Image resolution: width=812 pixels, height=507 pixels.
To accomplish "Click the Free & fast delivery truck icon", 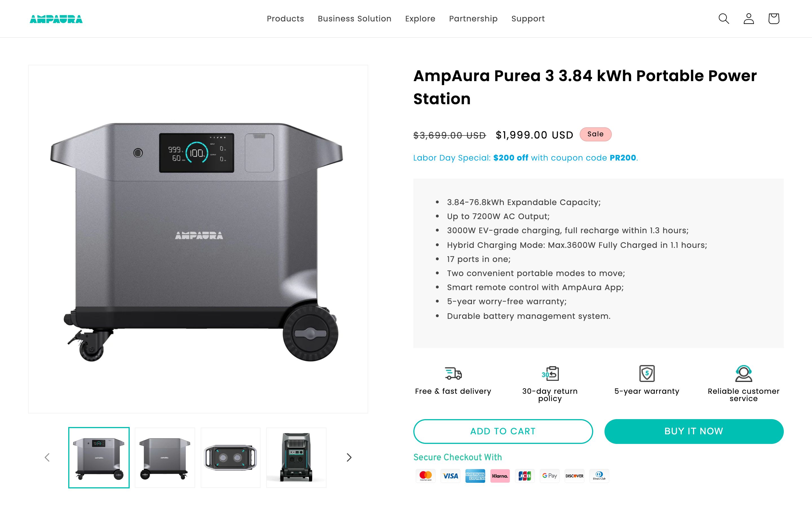I will [x=453, y=373].
